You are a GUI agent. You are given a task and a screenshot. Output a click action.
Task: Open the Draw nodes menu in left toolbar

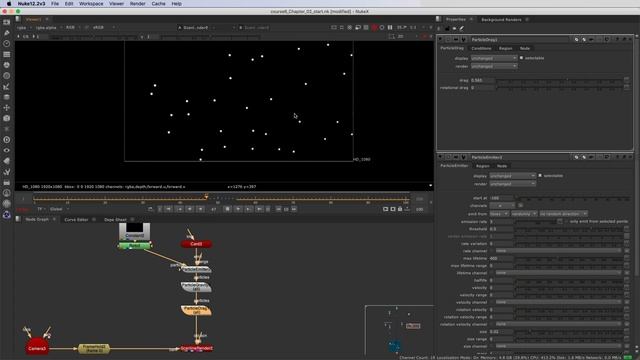[x=7, y=33]
